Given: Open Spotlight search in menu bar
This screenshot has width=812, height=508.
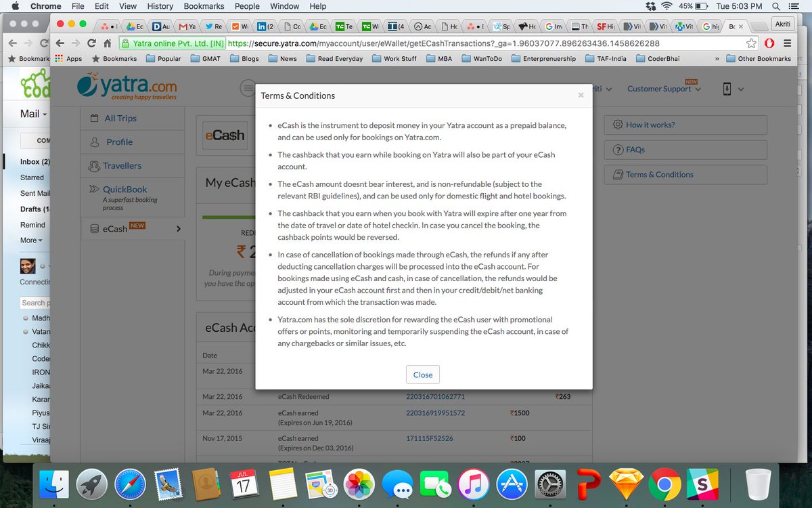Looking at the screenshot, I should click(775, 6).
